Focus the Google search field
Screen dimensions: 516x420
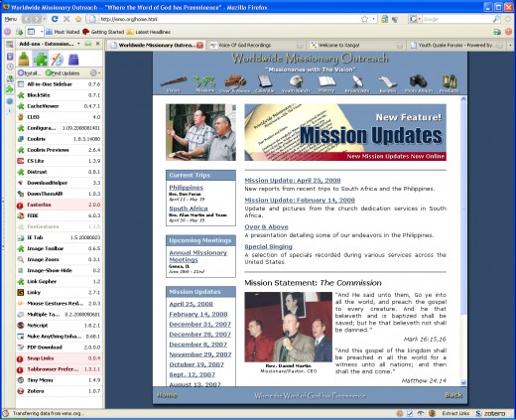click(x=457, y=19)
